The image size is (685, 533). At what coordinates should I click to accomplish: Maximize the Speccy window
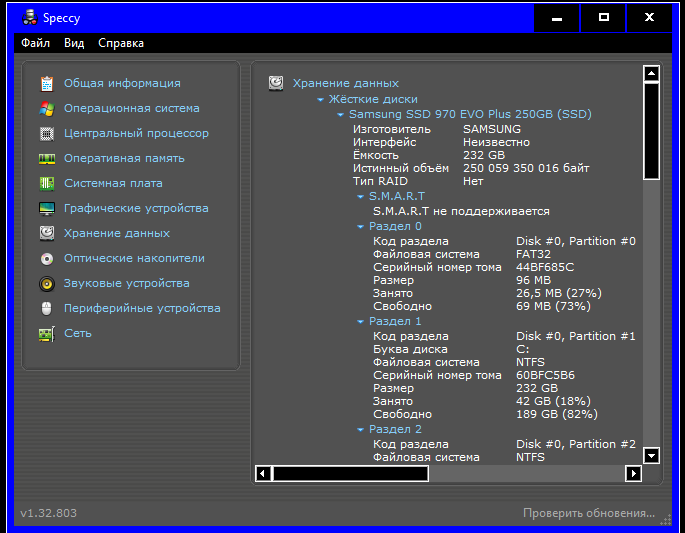tap(603, 18)
